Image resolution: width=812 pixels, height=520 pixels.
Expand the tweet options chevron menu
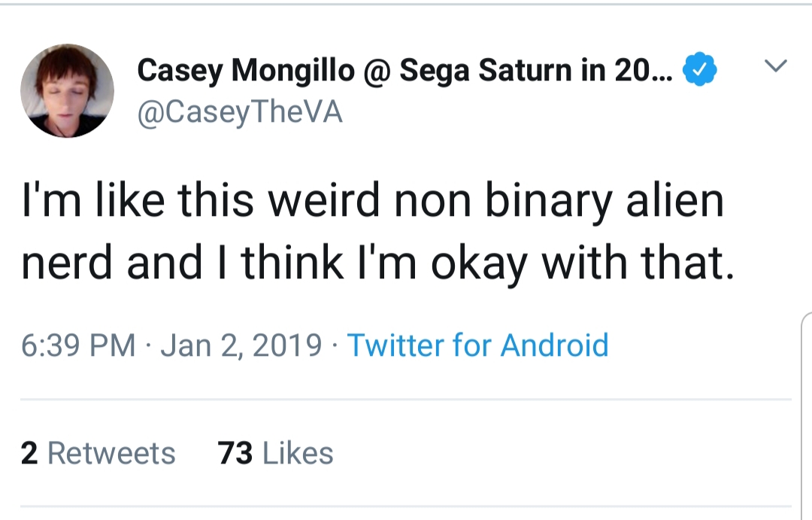[775, 65]
